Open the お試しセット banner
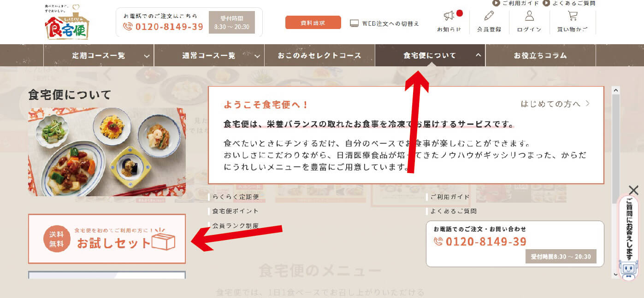The image size is (644, 298). click(x=107, y=239)
